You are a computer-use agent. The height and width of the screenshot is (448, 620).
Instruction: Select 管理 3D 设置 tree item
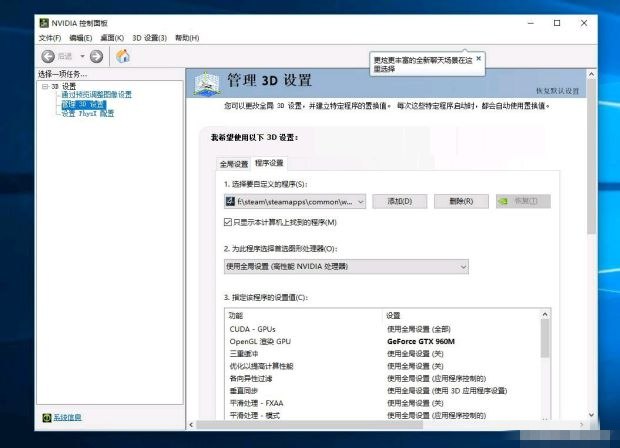pos(84,104)
